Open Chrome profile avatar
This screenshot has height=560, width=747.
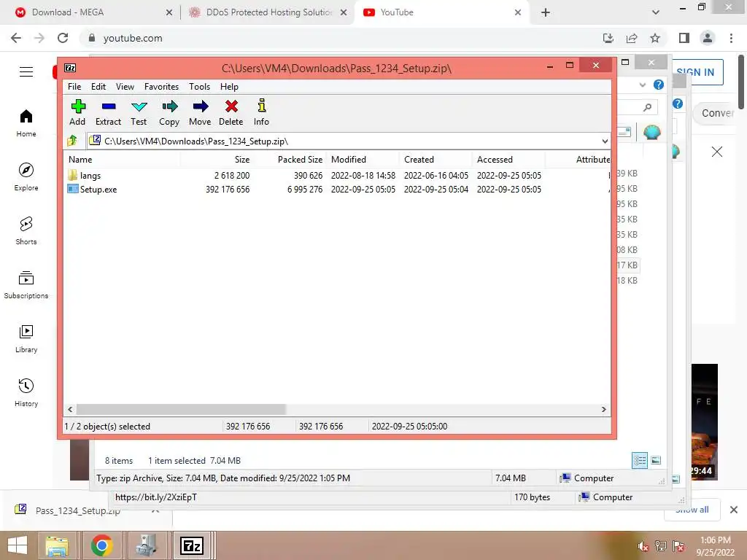click(x=708, y=38)
